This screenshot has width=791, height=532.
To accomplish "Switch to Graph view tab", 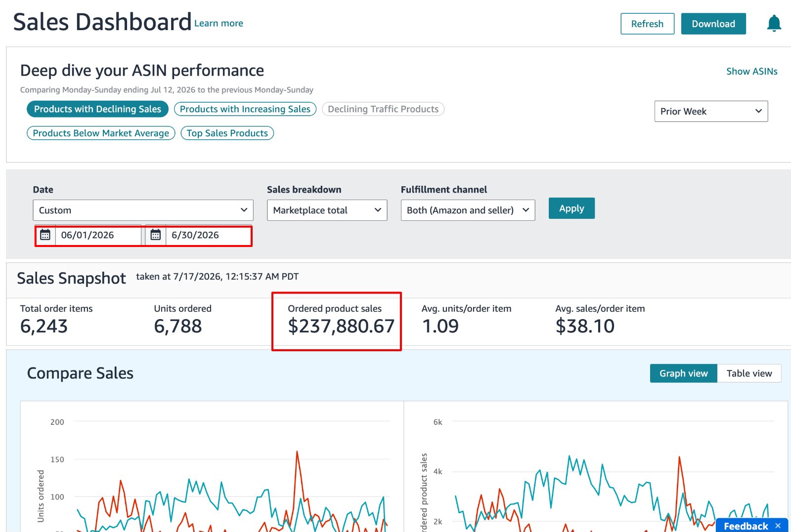I will (683, 373).
